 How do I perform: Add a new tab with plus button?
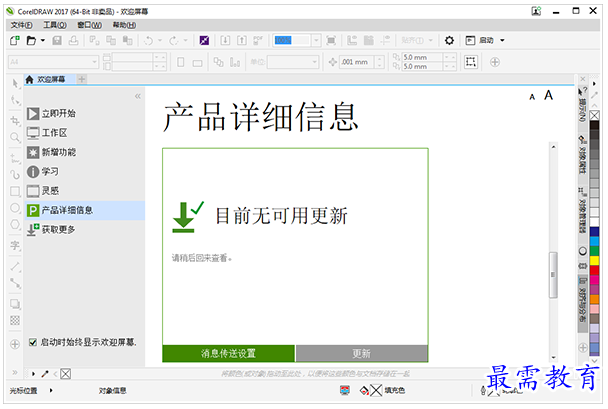point(82,79)
